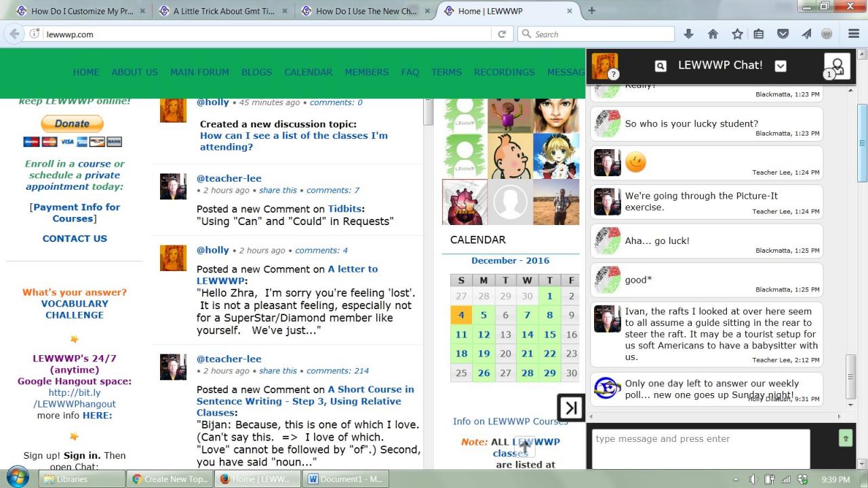Close the Home | LEWWWP tab
Image resolution: width=868 pixels, height=488 pixels.
(x=570, y=11)
